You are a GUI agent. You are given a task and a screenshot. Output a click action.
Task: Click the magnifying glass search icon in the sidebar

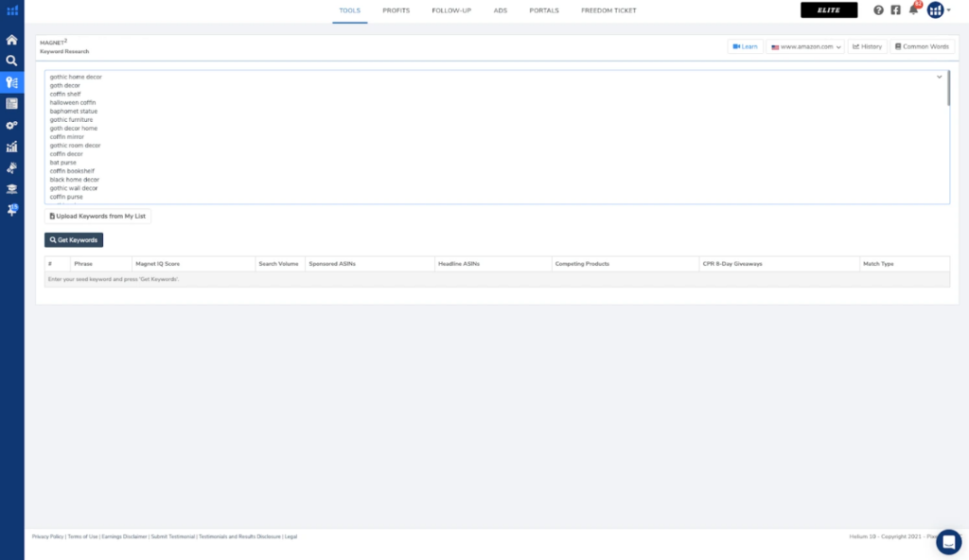[11, 61]
